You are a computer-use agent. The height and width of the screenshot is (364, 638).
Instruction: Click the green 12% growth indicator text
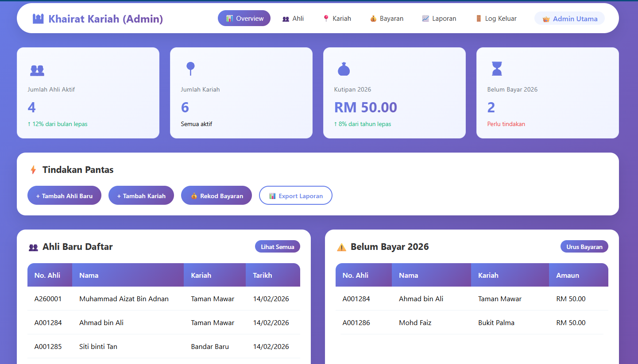[x=58, y=124]
